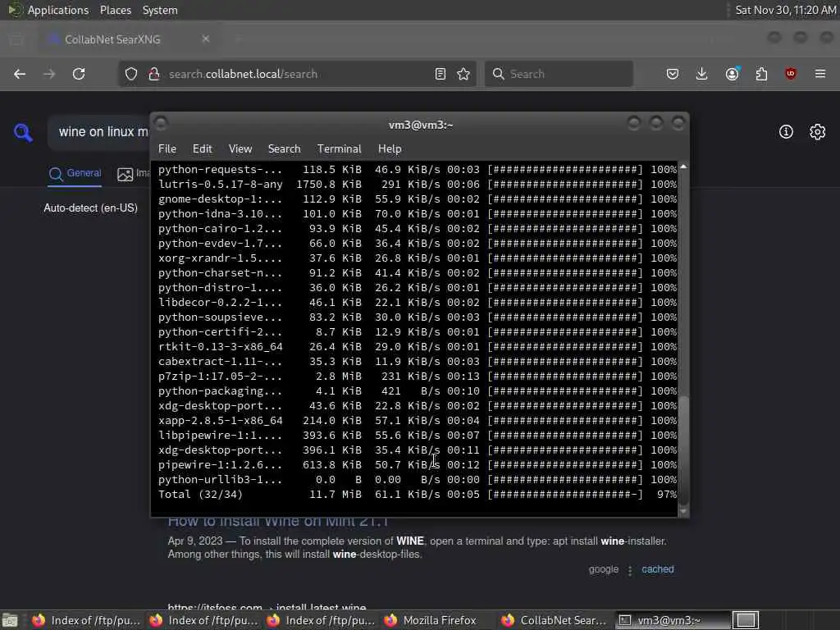This screenshot has width=840, height=630.
Task: Bookmark this page with the star
Action: coord(463,74)
